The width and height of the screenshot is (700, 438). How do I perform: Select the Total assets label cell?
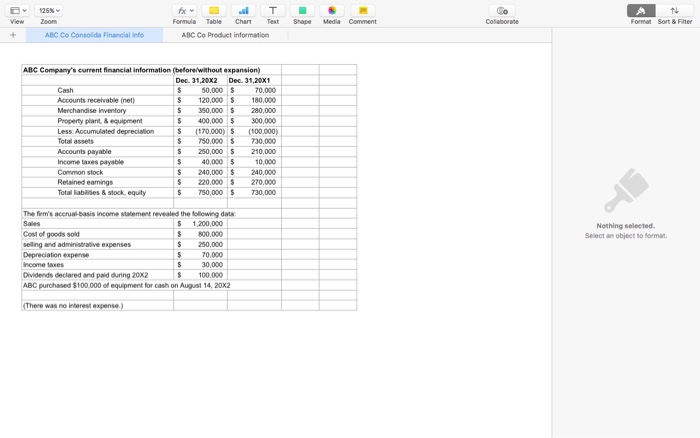[x=98, y=141]
